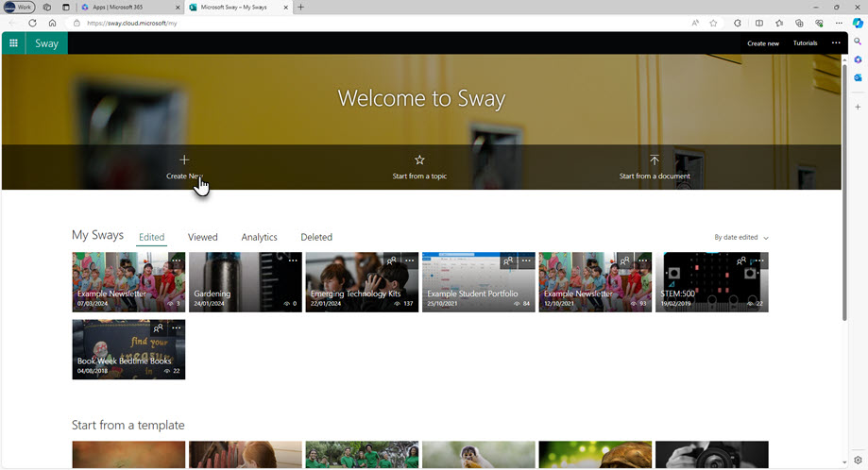
Task: Click the browser refresh icon
Action: point(33,24)
